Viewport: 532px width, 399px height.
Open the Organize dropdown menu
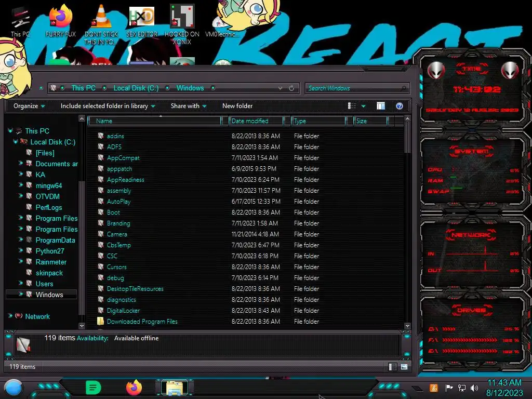pyautogui.click(x=29, y=106)
